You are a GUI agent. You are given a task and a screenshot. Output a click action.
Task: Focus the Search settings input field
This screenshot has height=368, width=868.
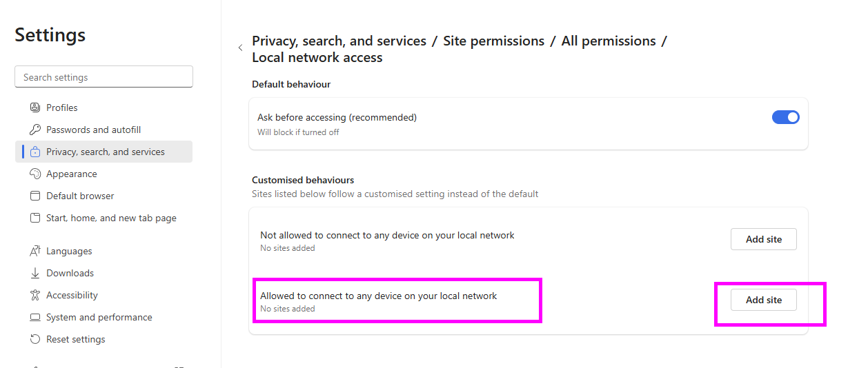103,77
